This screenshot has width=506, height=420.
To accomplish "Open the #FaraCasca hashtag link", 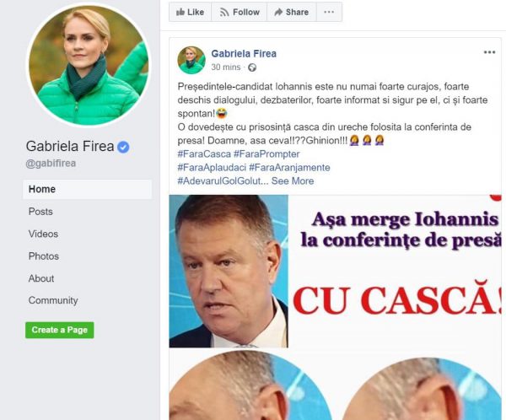I will [204, 154].
